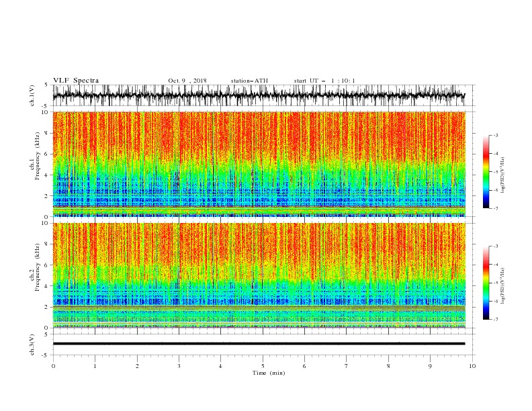Click time axis tick label "5"

pyautogui.click(x=263, y=366)
